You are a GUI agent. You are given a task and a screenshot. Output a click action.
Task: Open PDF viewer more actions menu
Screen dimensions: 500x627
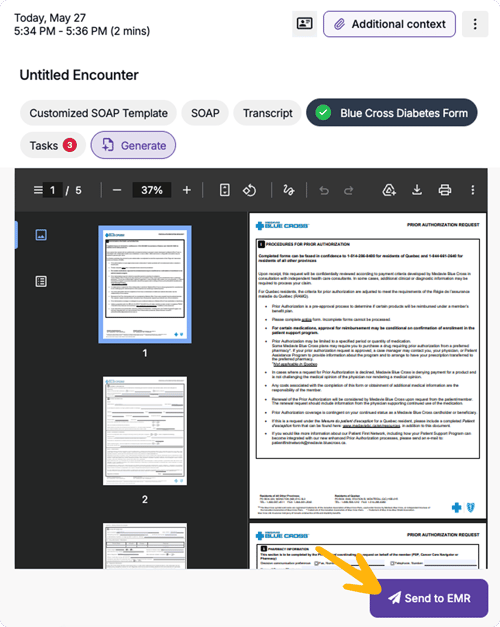(472, 190)
